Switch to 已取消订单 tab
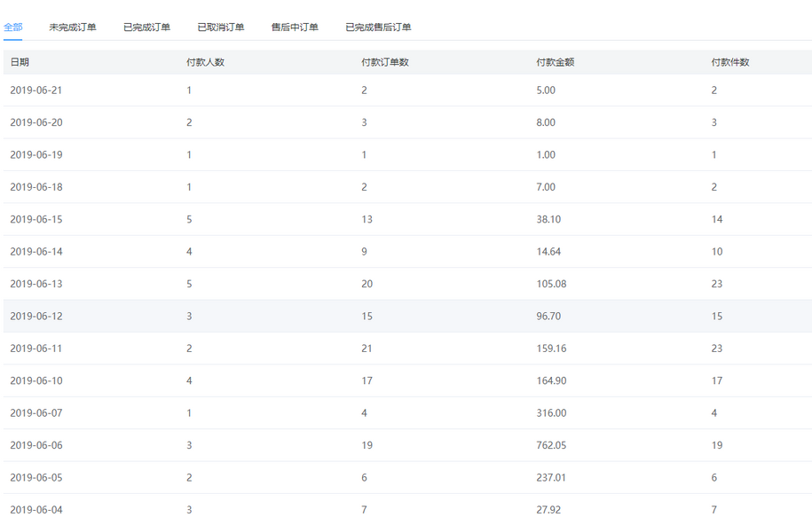The width and height of the screenshot is (812, 525). 221,27
